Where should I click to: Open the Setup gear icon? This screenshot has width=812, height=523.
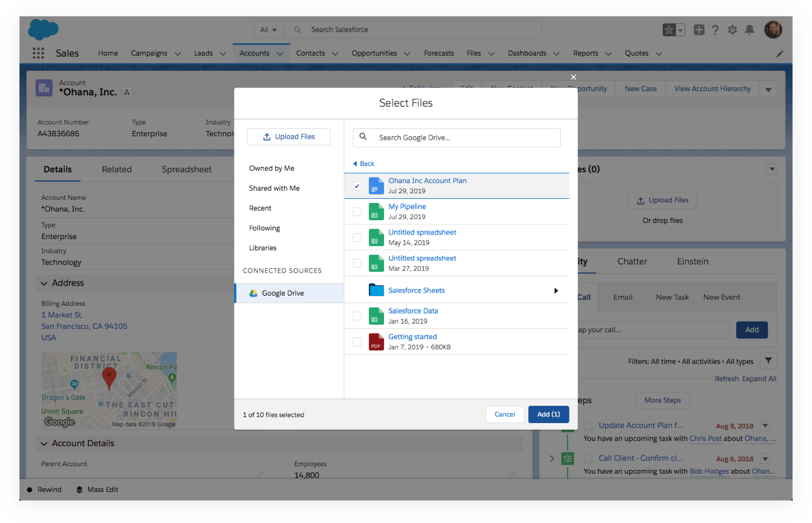pyautogui.click(x=732, y=30)
